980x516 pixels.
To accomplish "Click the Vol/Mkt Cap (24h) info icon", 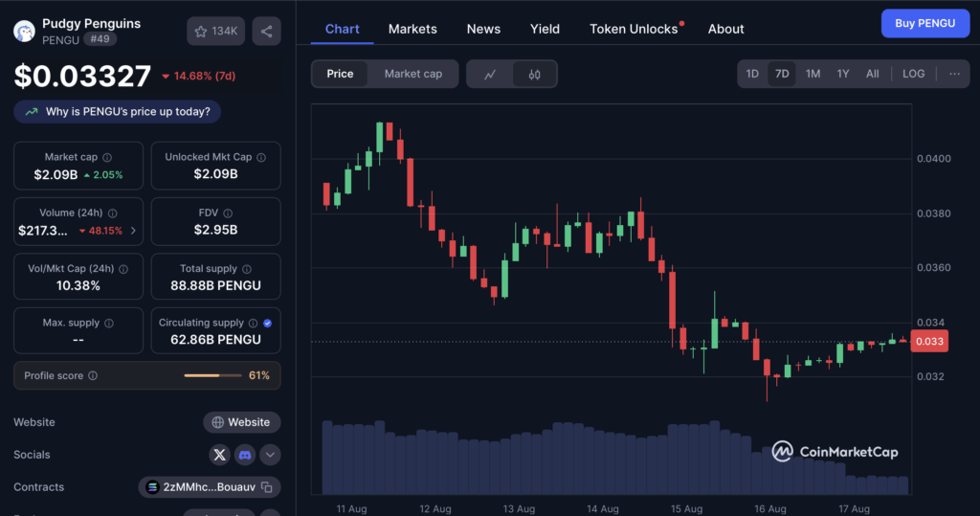I will 123,269.
